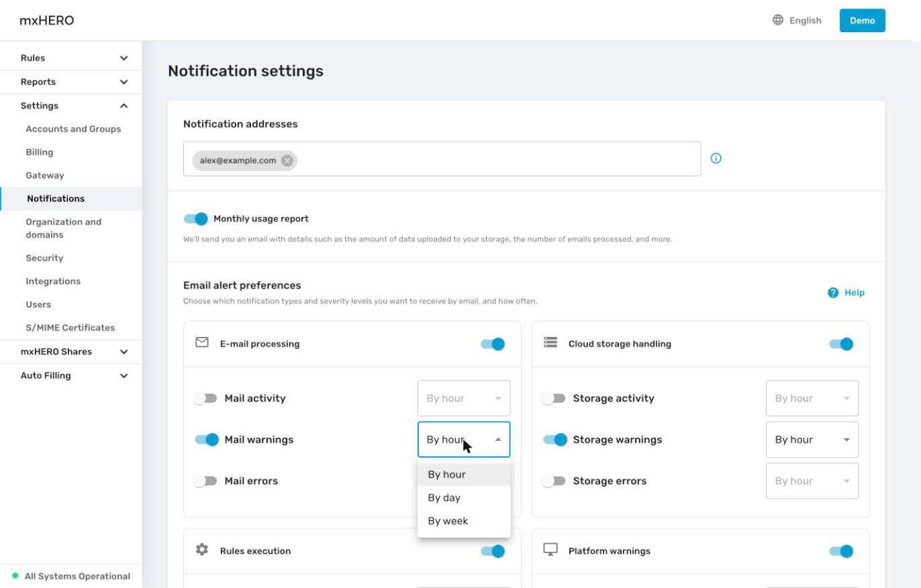Viewport: 921px width, 588px height.
Task: Toggle the Rules execution switch
Action: click(493, 551)
